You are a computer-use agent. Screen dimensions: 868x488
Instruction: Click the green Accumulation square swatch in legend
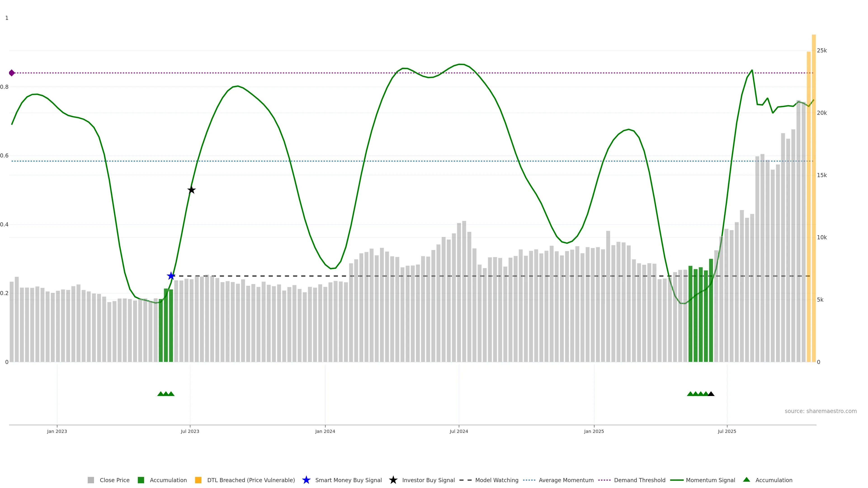[x=141, y=480]
